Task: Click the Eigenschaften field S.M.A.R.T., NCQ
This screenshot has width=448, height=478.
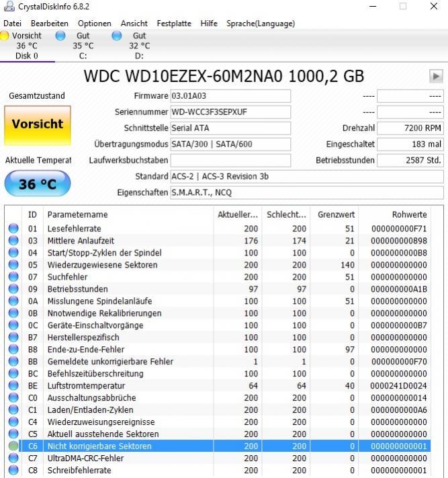Action: 307,193
